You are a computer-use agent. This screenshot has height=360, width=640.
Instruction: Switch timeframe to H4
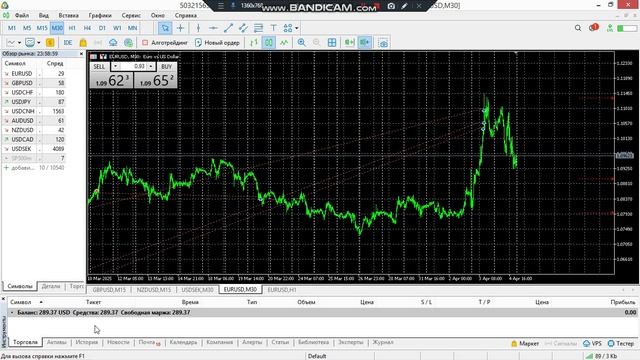[x=87, y=28]
